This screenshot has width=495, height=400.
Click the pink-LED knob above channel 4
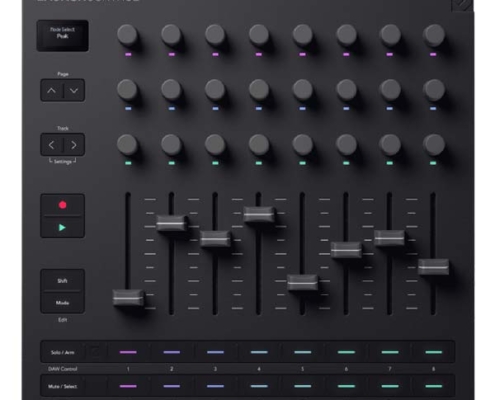[x=259, y=34]
